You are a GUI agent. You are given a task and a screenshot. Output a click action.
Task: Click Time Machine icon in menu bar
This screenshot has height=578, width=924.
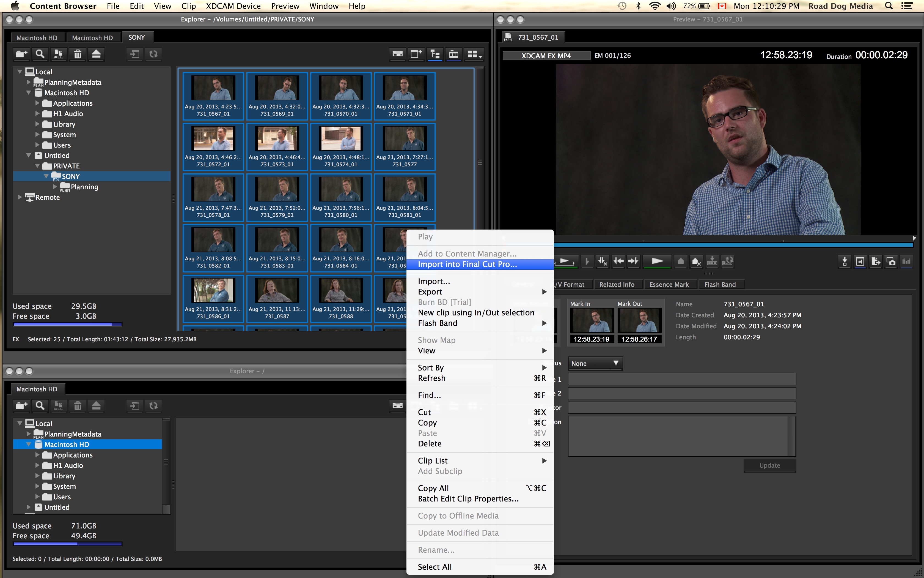tap(622, 6)
